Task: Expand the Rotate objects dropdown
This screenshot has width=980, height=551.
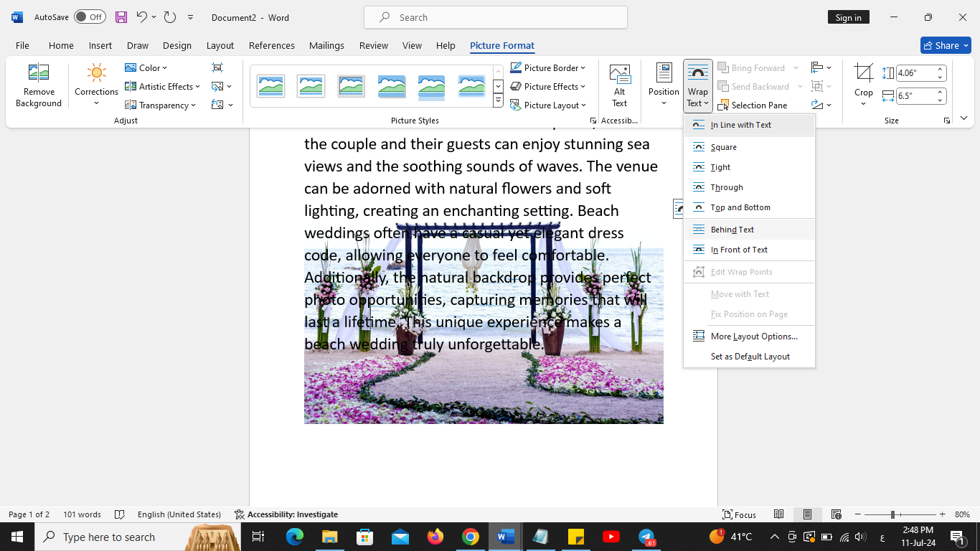Action: [x=821, y=105]
